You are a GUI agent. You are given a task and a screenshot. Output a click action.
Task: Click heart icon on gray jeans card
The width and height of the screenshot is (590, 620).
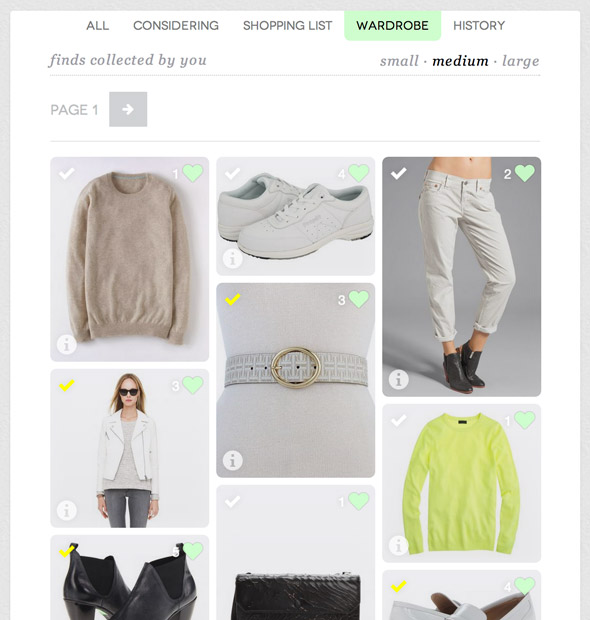point(525,173)
